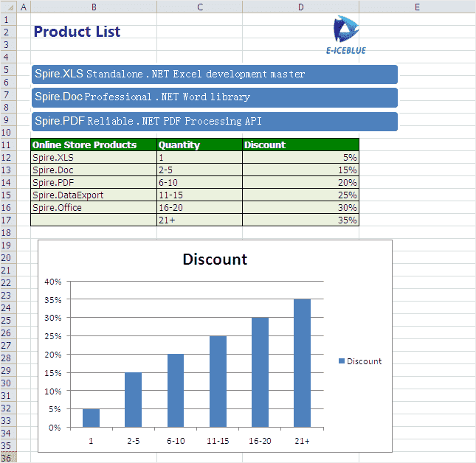Select the Online Store Products header cell
Viewport: 476px width, 463px height.
[94, 145]
